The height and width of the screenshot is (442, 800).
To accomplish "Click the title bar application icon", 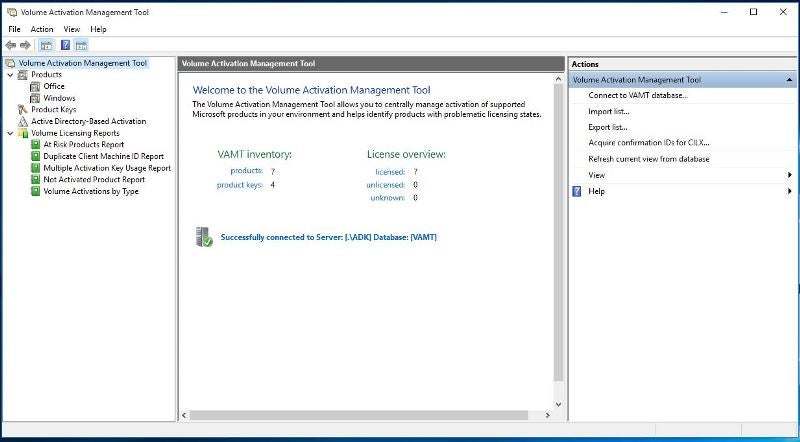I will [11, 12].
